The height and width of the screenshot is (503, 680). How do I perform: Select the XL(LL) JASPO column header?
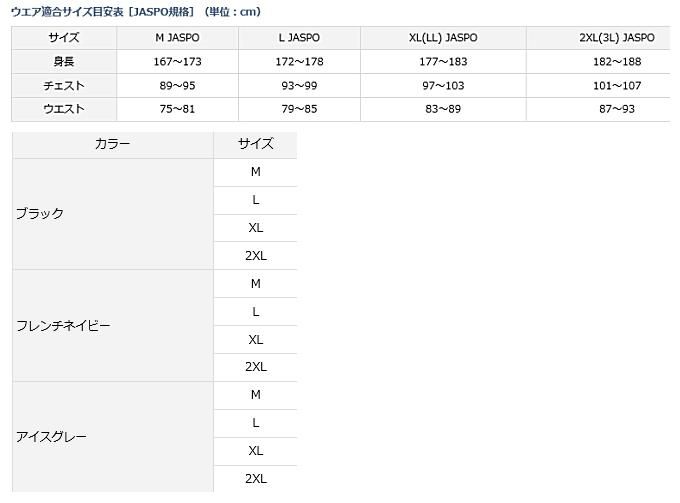pos(443,38)
